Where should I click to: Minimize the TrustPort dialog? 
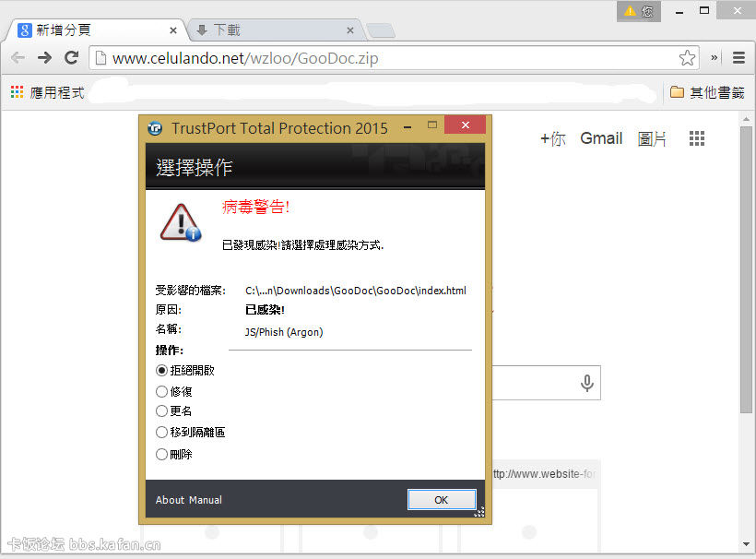408,127
